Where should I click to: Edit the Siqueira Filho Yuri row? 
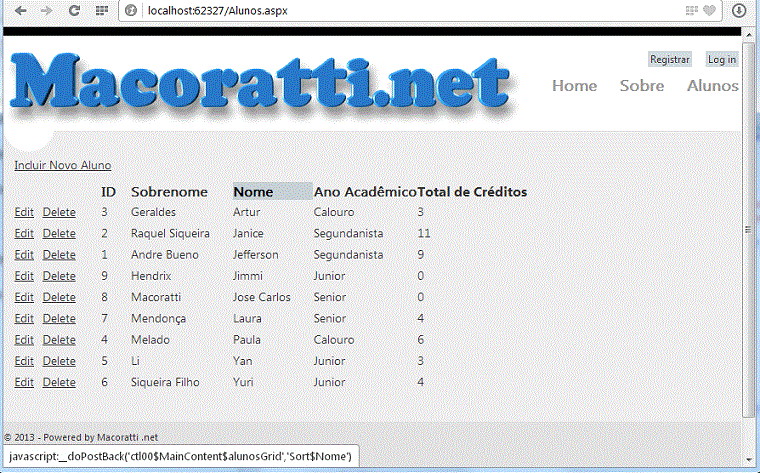[24, 383]
